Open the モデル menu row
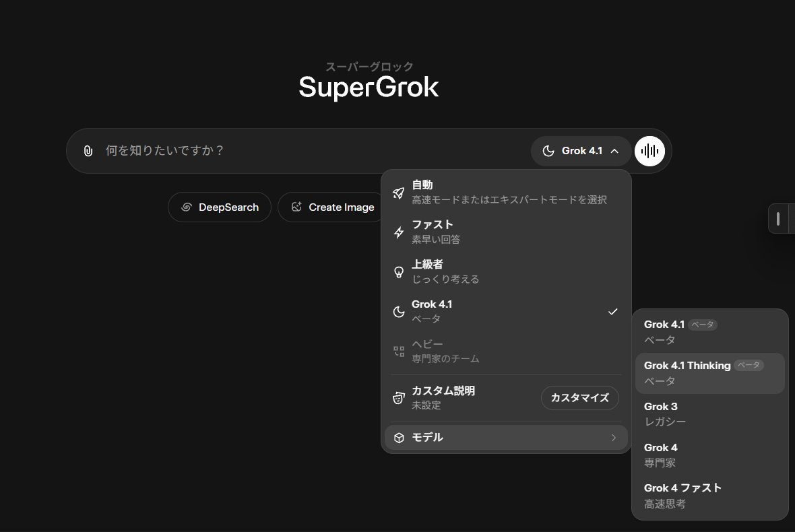795x532 pixels. 506,438
